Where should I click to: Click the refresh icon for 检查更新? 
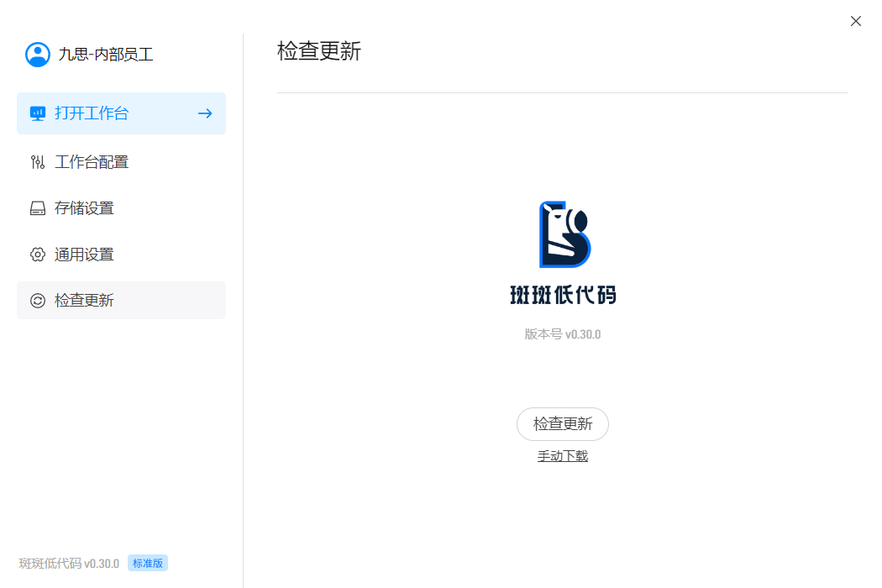38,301
